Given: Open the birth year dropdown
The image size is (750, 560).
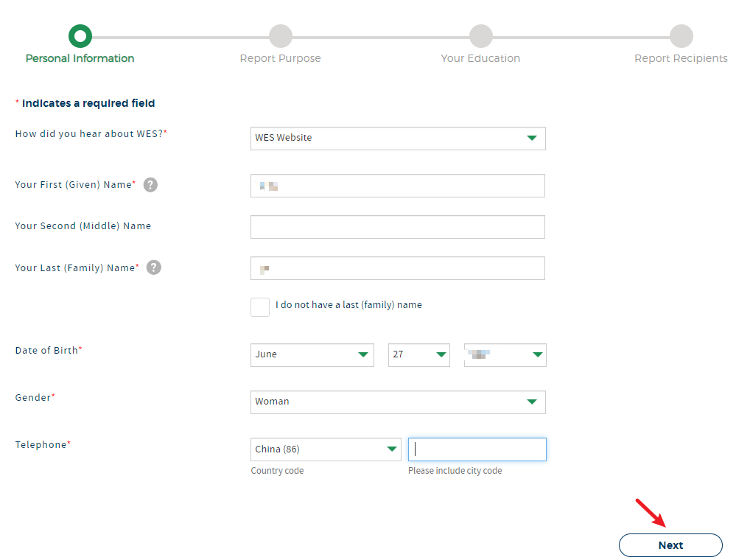Looking at the screenshot, I should [505, 354].
